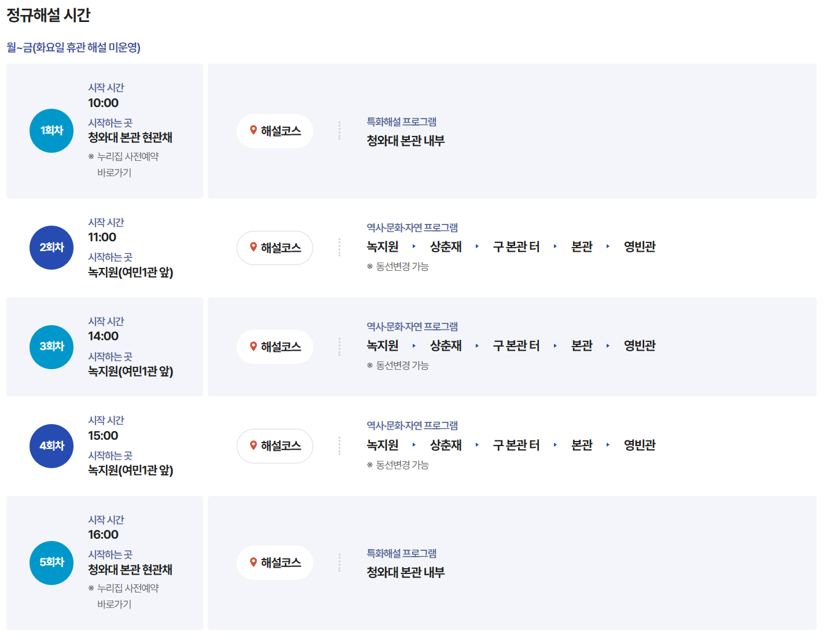Select the 녹지원 stop in the 2회차 course

(x=383, y=246)
